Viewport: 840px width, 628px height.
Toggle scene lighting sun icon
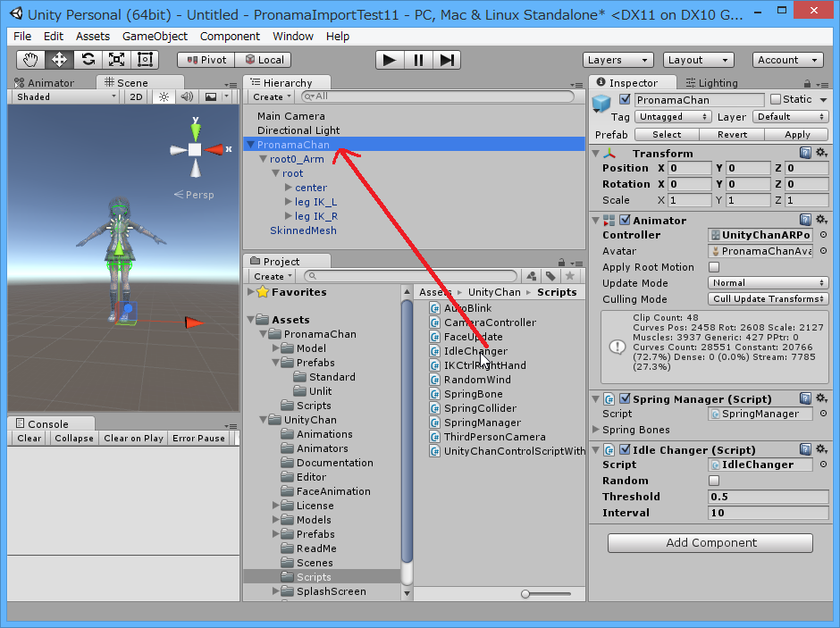click(x=164, y=96)
